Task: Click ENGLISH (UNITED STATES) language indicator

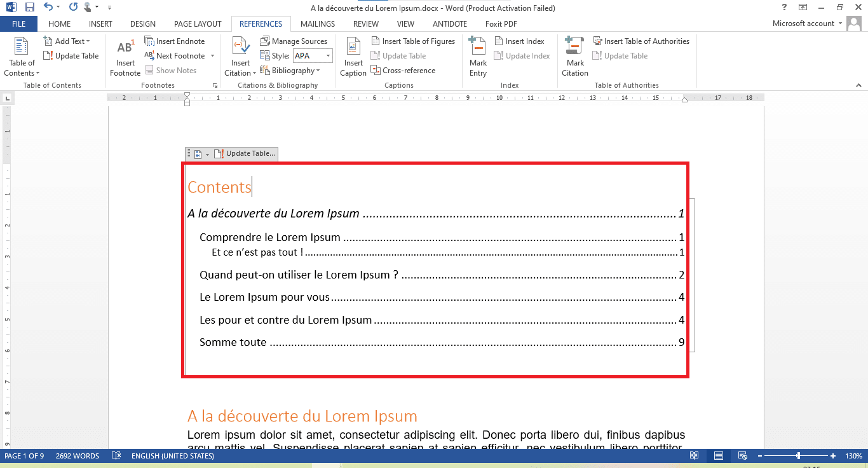Action: (173, 456)
